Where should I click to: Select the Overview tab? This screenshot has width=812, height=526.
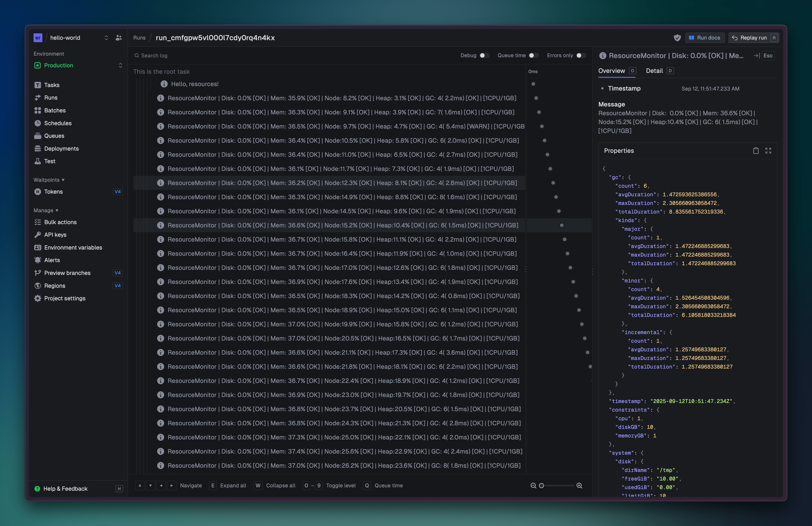612,71
